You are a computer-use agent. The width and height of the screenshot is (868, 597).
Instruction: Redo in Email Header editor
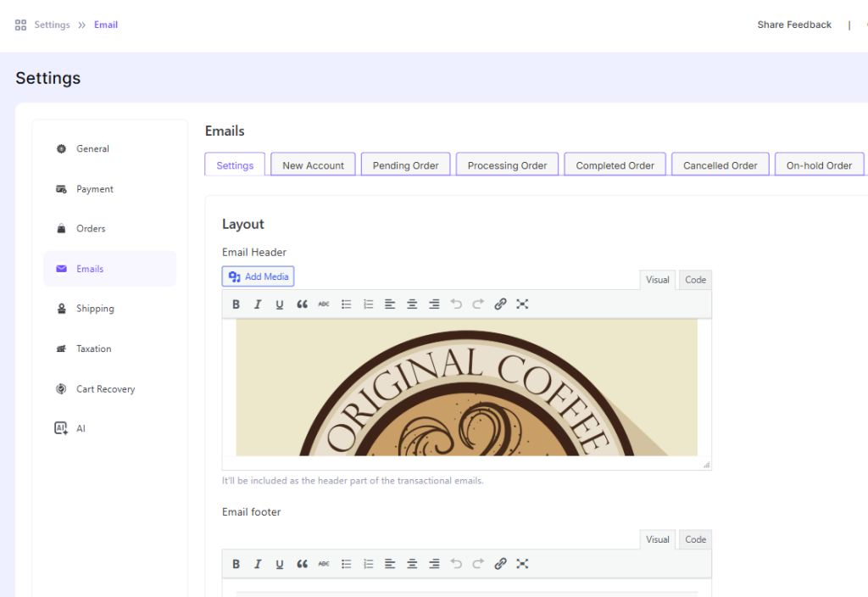pyautogui.click(x=478, y=304)
